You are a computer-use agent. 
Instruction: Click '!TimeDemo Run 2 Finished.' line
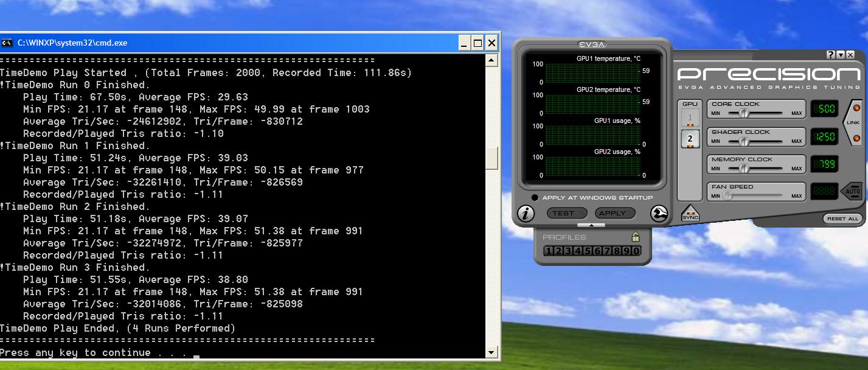75,206
